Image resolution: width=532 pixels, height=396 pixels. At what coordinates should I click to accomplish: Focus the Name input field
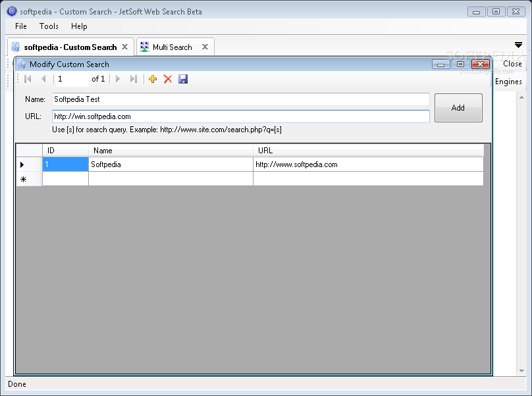coord(241,99)
